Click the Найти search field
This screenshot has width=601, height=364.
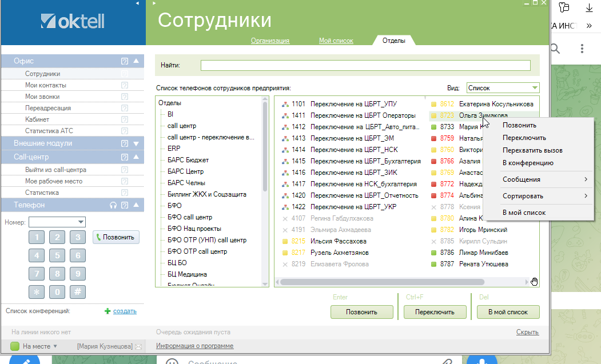click(365, 65)
